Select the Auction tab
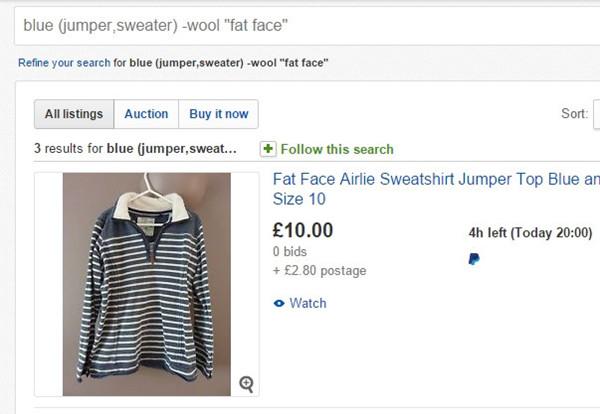The image size is (600, 414). (x=146, y=114)
